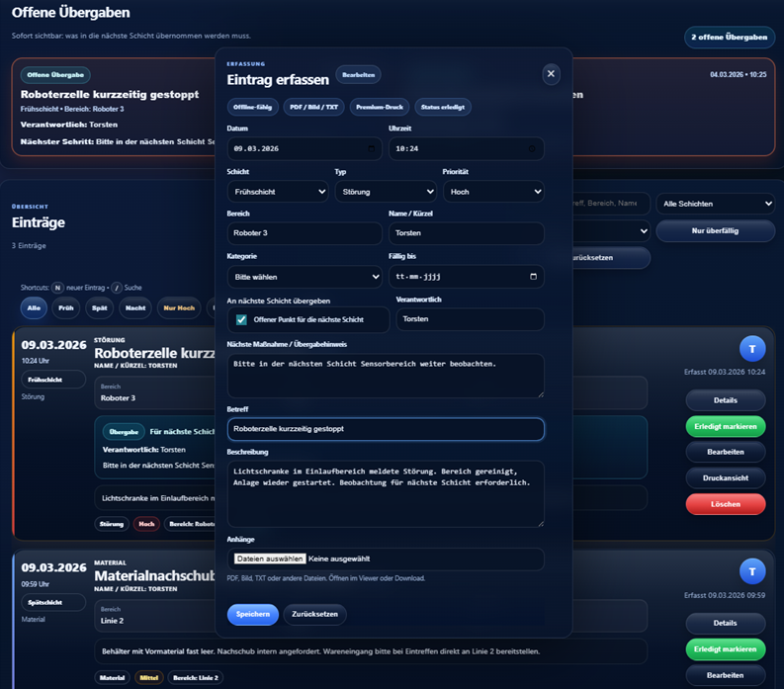Click the T avatar on first entry

click(x=752, y=347)
